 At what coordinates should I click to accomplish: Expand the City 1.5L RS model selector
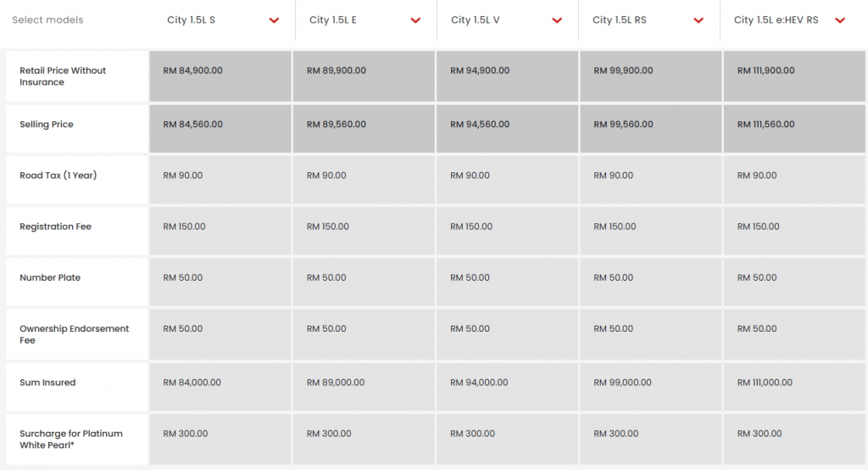click(x=620, y=20)
